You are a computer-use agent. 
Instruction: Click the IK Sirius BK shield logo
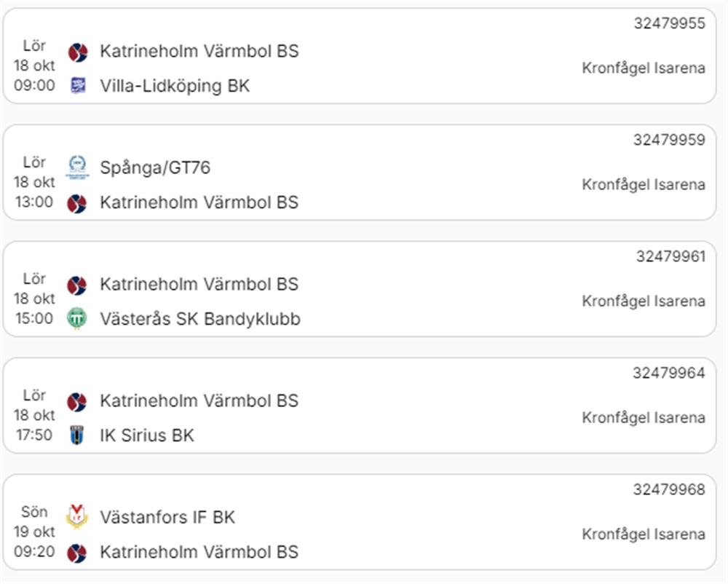[77, 435]
